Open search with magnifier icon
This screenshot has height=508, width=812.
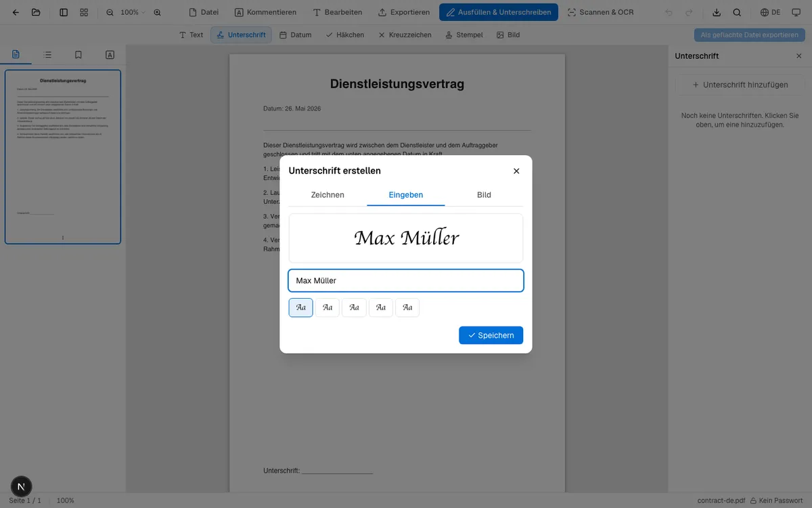pyautogui.click(x=737, y=12)
